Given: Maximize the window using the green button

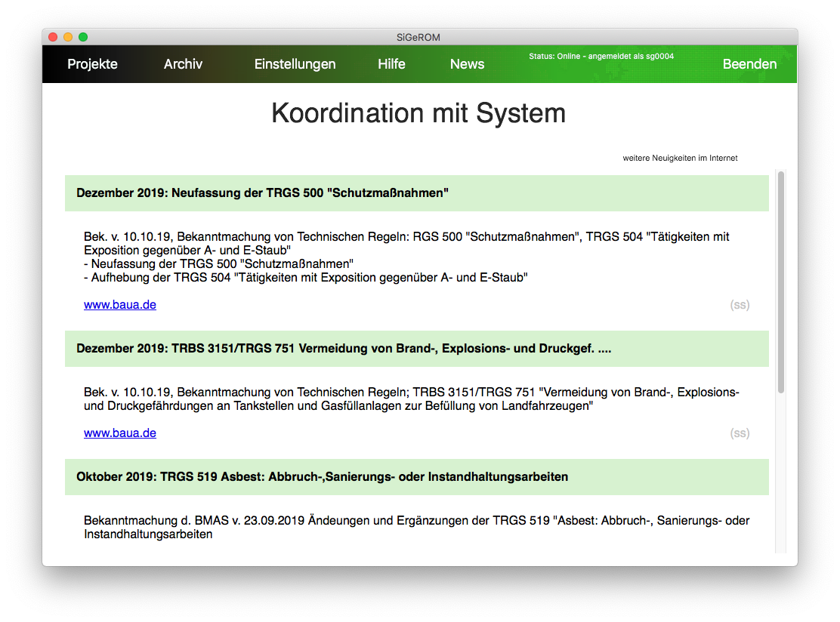Looking at the screenshot, I should pos(83,37).
